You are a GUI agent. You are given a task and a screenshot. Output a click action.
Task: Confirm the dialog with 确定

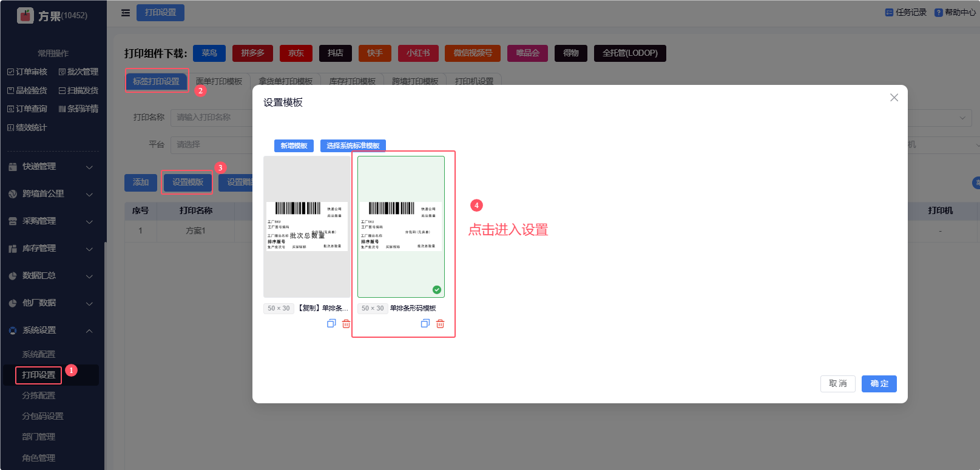[879, 384]
